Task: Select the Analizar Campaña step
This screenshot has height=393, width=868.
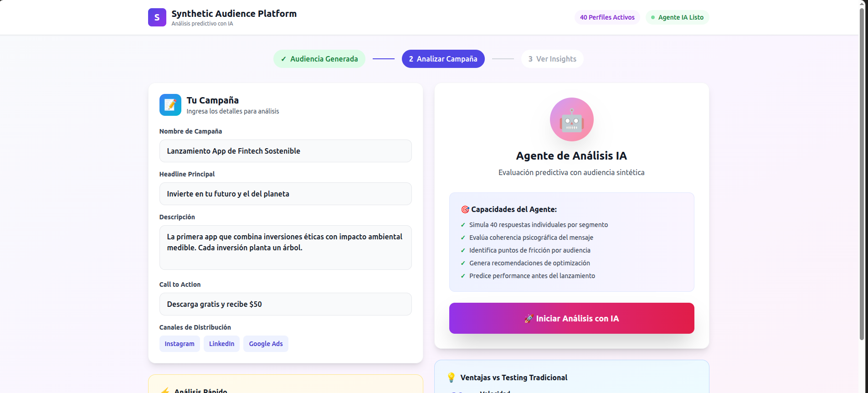Action: pos(443,59)
